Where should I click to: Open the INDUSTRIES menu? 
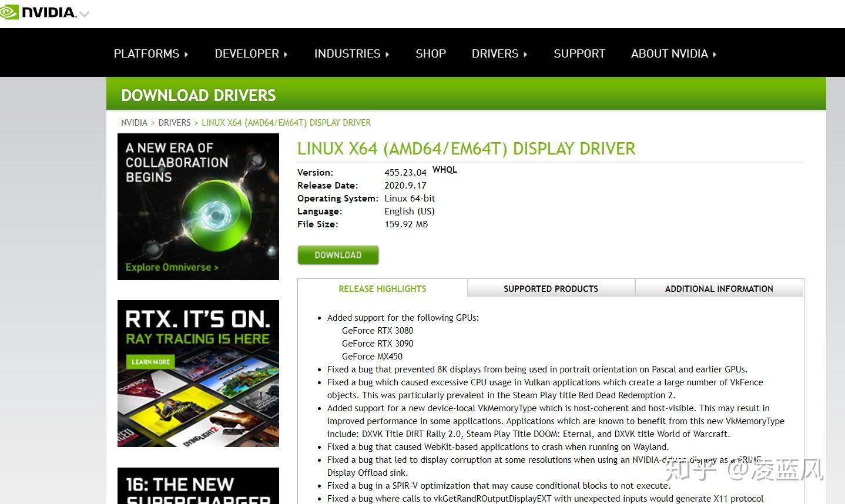click(x=351, y=53)
